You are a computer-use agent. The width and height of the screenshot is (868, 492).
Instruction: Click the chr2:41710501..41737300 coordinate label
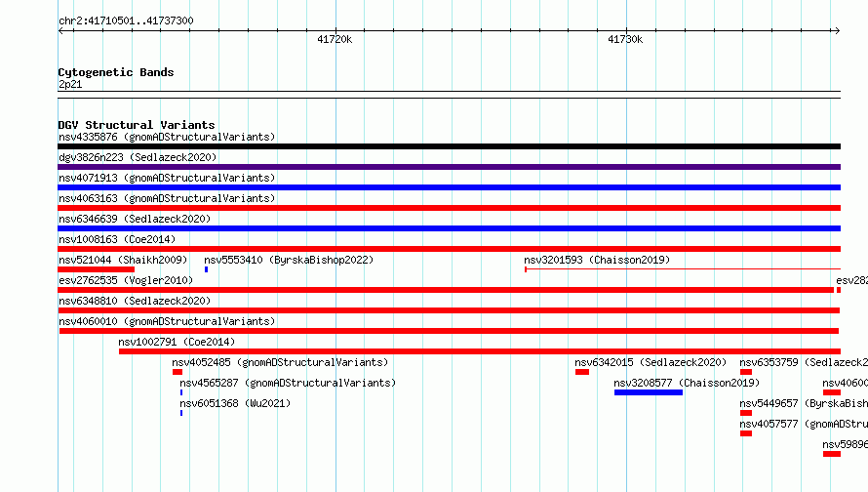tap(126, 20)
